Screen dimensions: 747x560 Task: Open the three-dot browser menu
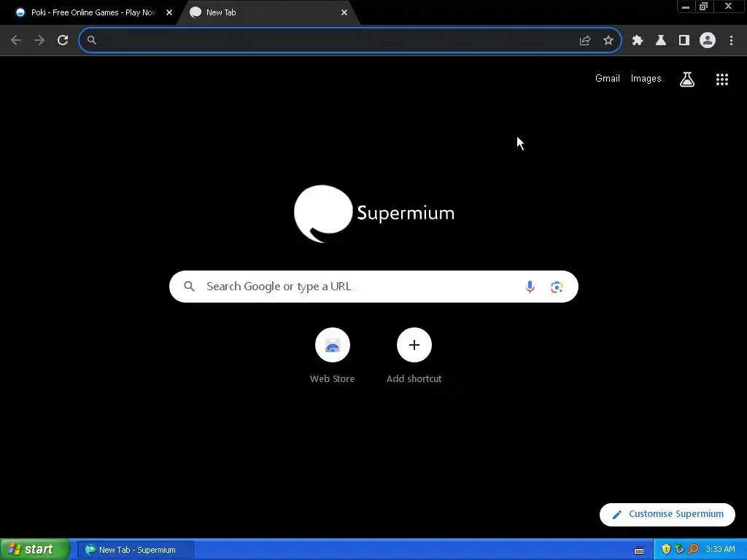point(731,41)
